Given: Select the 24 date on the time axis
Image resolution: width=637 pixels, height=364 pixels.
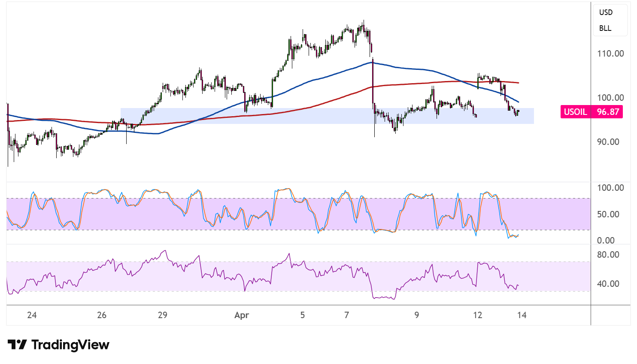Looking at the screenshot, I should coord(32,315).
